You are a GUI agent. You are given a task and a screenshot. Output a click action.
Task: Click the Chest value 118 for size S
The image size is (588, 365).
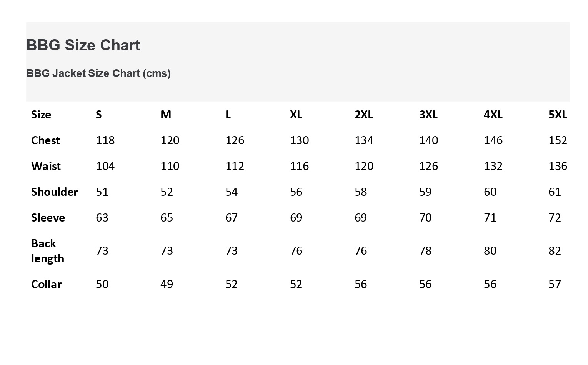[x=105, y=140]
